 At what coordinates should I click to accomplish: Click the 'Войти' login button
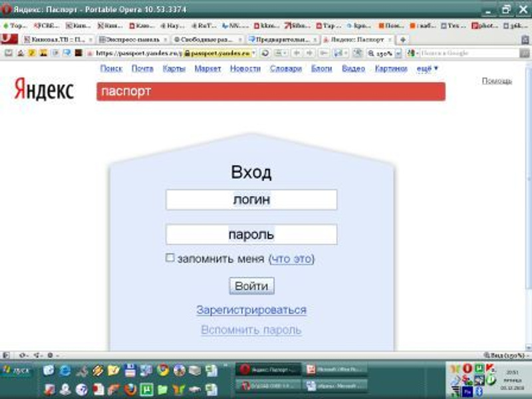(x=251, y=286)
